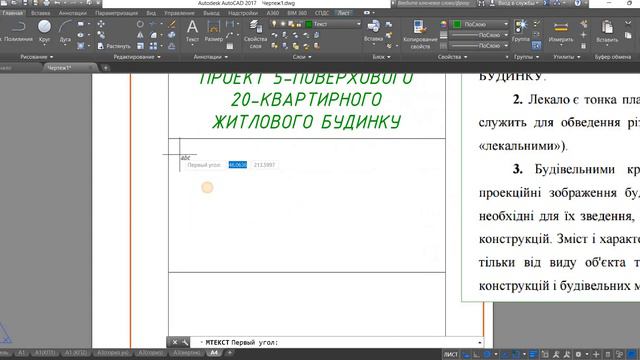Toggle lineweight display in status bar
Viewport: 640px width, 360px height.
[533, 354]
